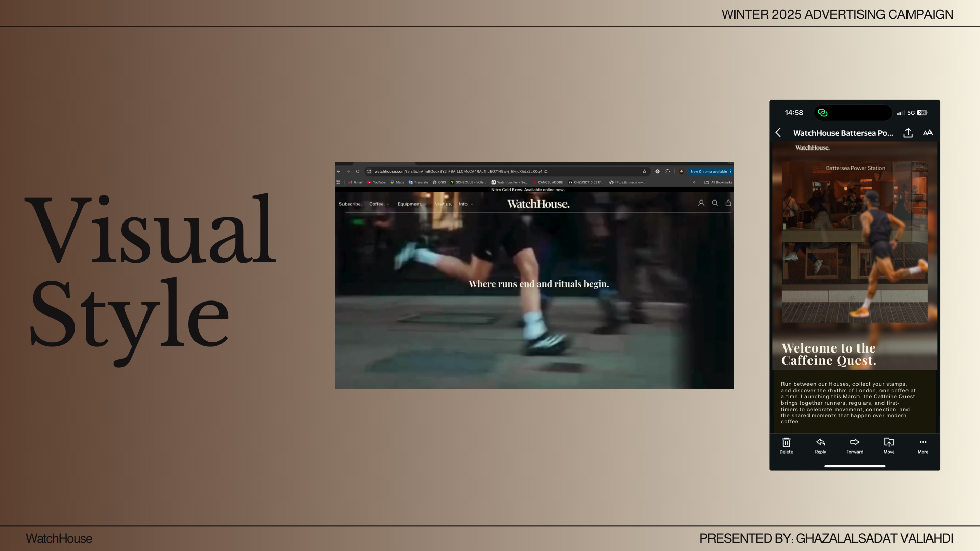Click the Delete trash icon in phone toolbar

tap(786, 443)
